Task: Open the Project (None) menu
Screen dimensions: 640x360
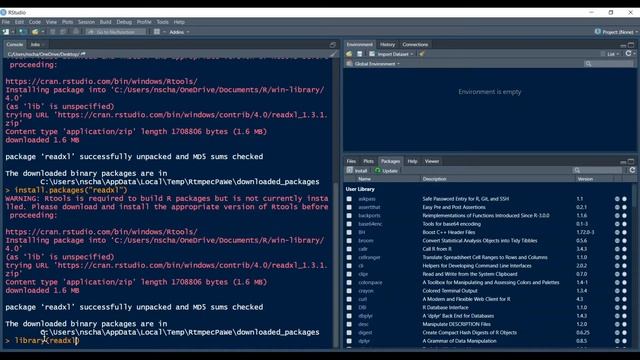Action: (617, 32)
